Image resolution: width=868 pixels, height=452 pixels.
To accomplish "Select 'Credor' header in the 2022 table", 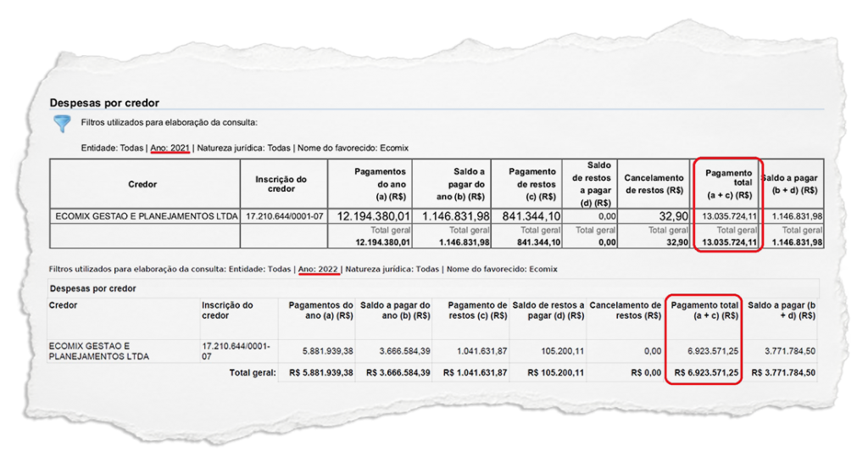I will pos(63,305).
